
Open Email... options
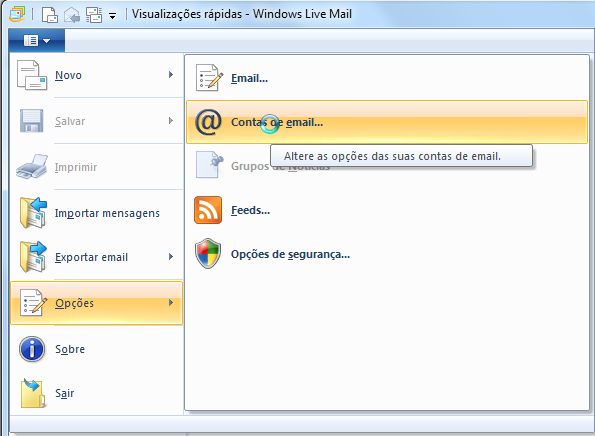[x=387, y=78]
